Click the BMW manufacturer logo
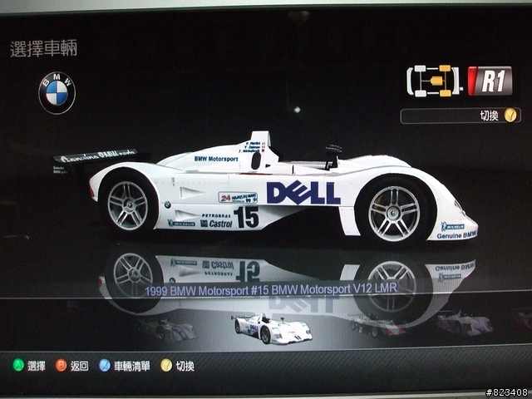Image resolution: width=532 pixels, height=399 pixels. click(x=57, y=92)
